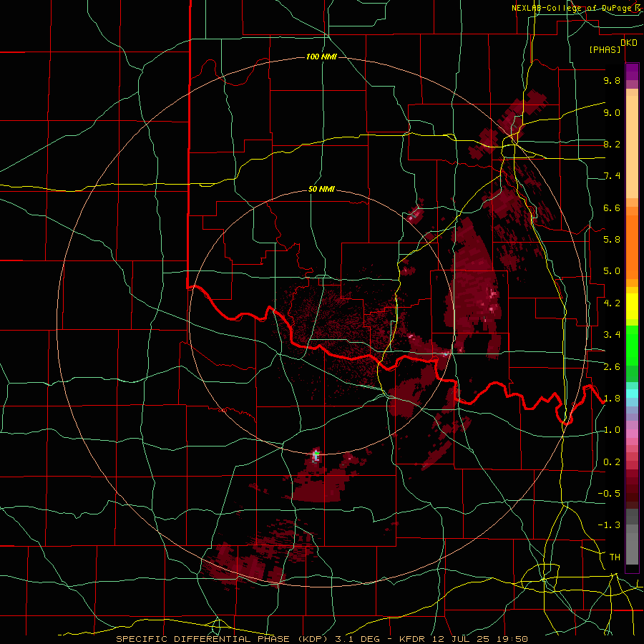The image size is (644, 644).
Task: Click the 3.4 scale value
Action: point(612,335)
